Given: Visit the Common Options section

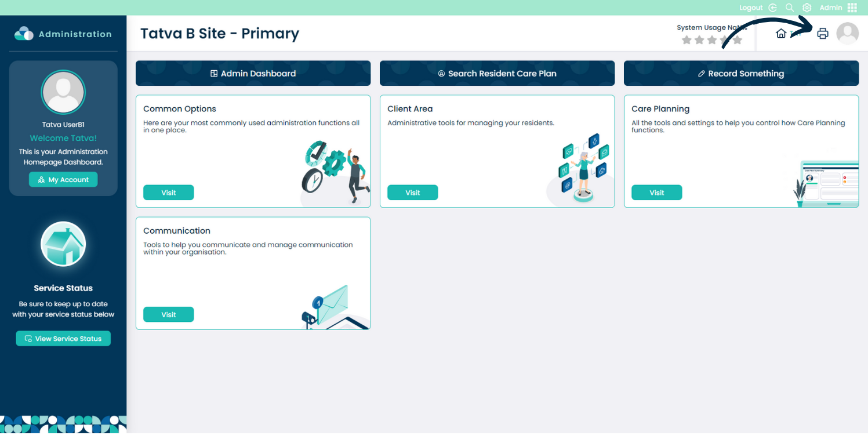Looking at the screenshot, I should pos(169,193).
